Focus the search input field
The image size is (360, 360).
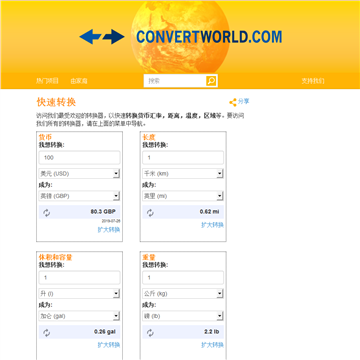point(175,81)
